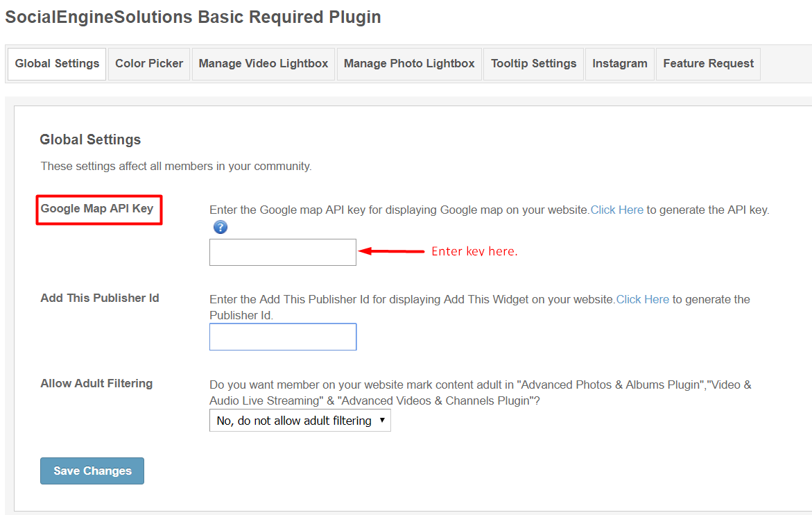Open the Global Settings tab
Viewport: 812px width, 515px height.
[x=57, y=64]
